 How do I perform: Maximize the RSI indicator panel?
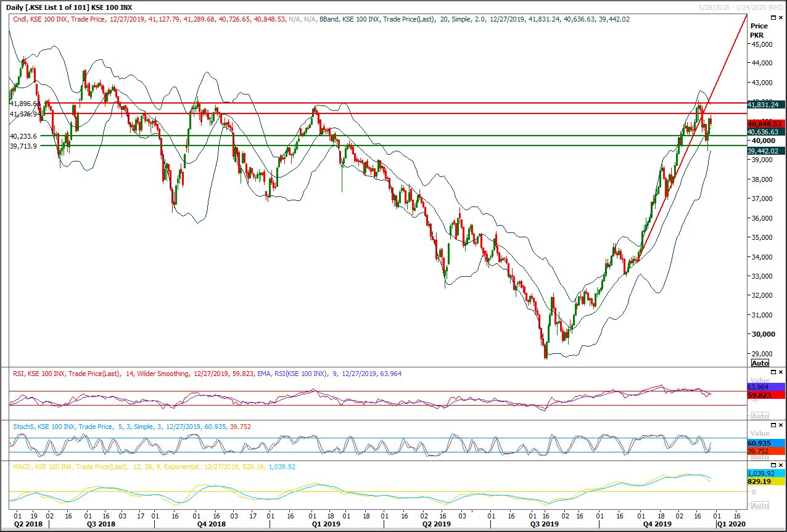coord(775,374)
